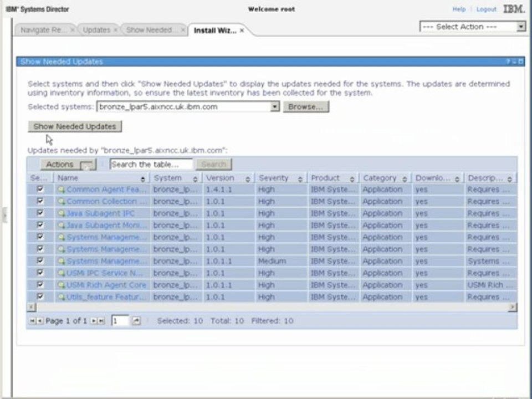Open the Java Subagent IPC update link

point(100,213)
